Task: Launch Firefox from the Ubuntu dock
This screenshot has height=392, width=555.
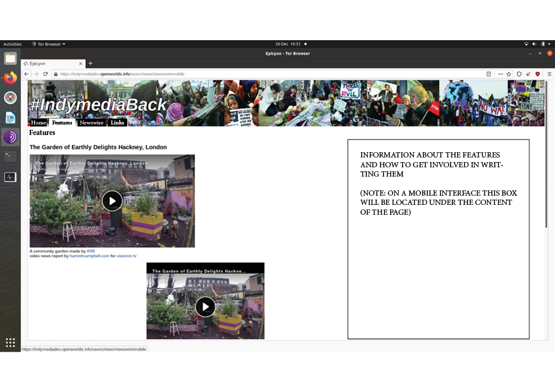Action: click(x=10, y=78)
